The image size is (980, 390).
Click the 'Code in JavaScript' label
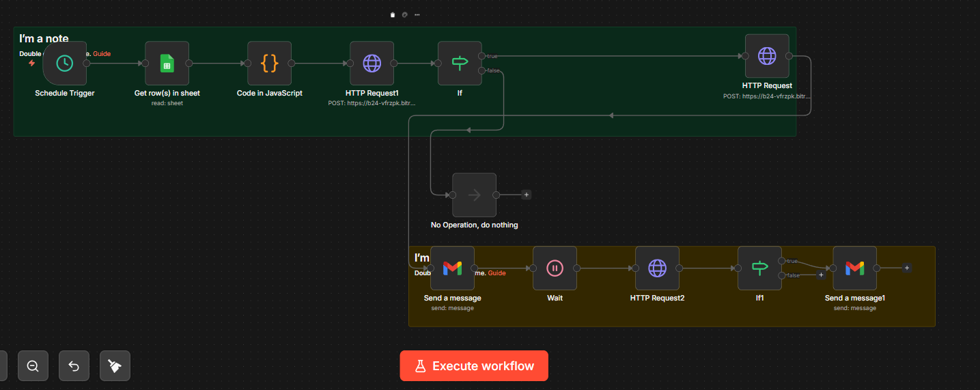[x=270, y=93]
